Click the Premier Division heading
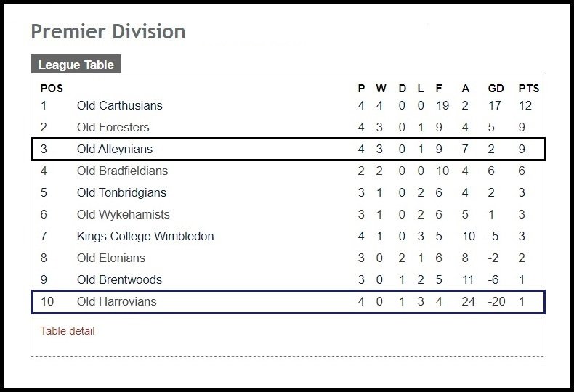This screenshot has width=574, height=392. pos(108,31)
